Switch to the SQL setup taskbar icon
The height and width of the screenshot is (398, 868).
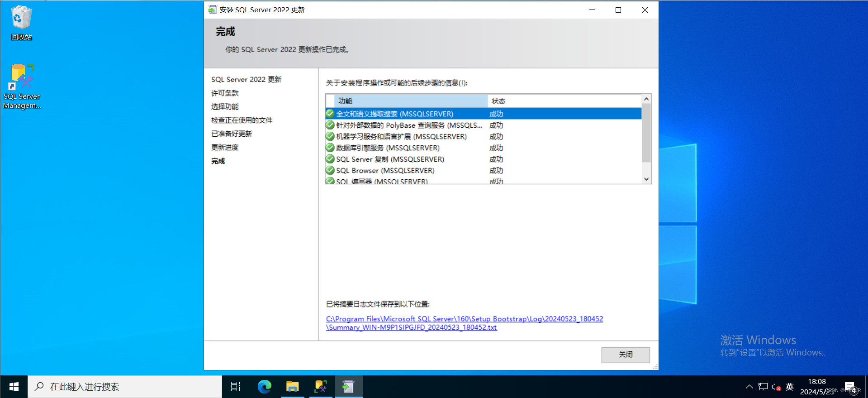[348, 387]
